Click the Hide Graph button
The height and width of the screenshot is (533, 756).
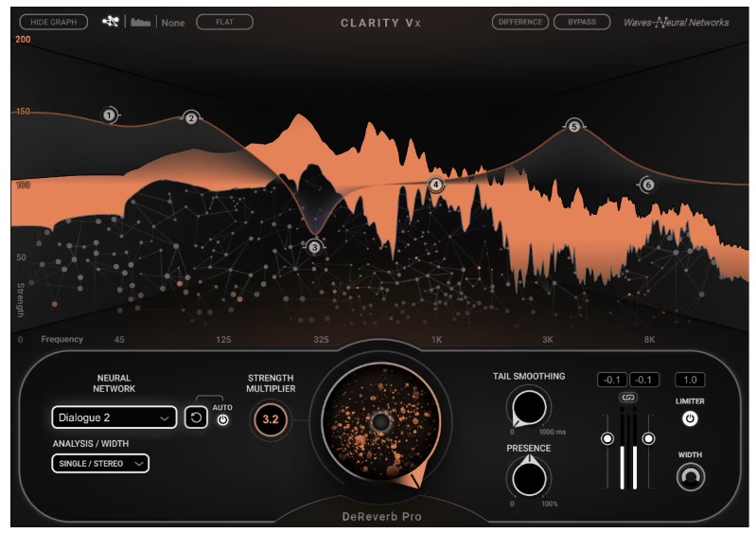tap(54, 22)
